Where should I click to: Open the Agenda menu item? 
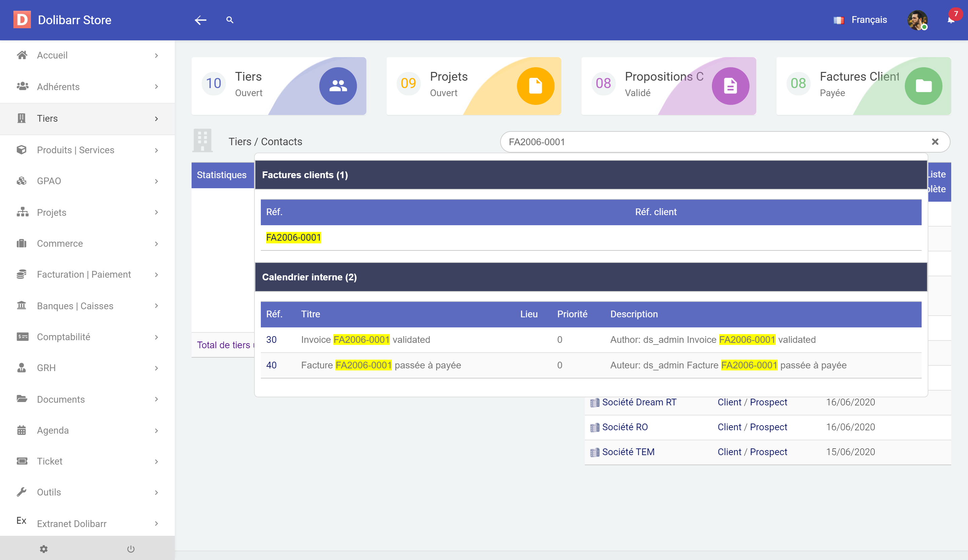(x=88, y=430)
